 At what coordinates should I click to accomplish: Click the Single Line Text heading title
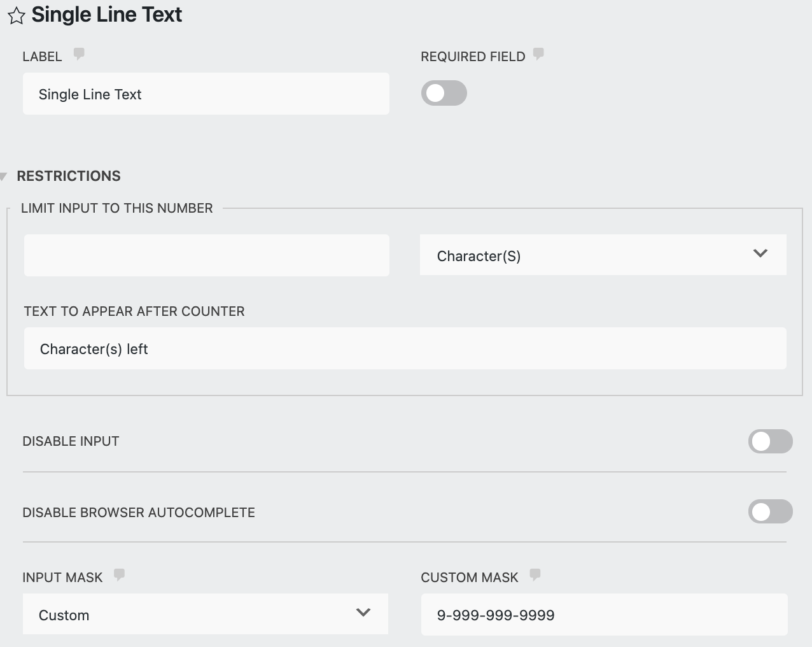106,14
